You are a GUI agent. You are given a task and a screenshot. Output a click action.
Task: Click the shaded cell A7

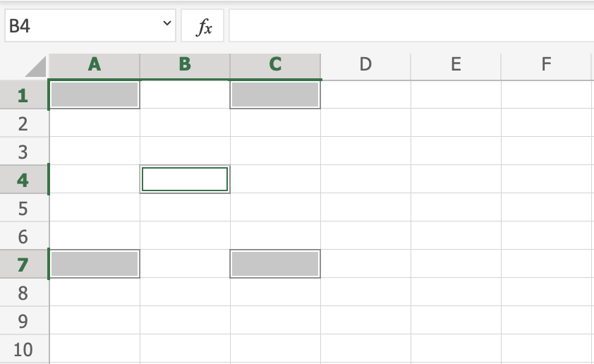click(x=95, y=265)
